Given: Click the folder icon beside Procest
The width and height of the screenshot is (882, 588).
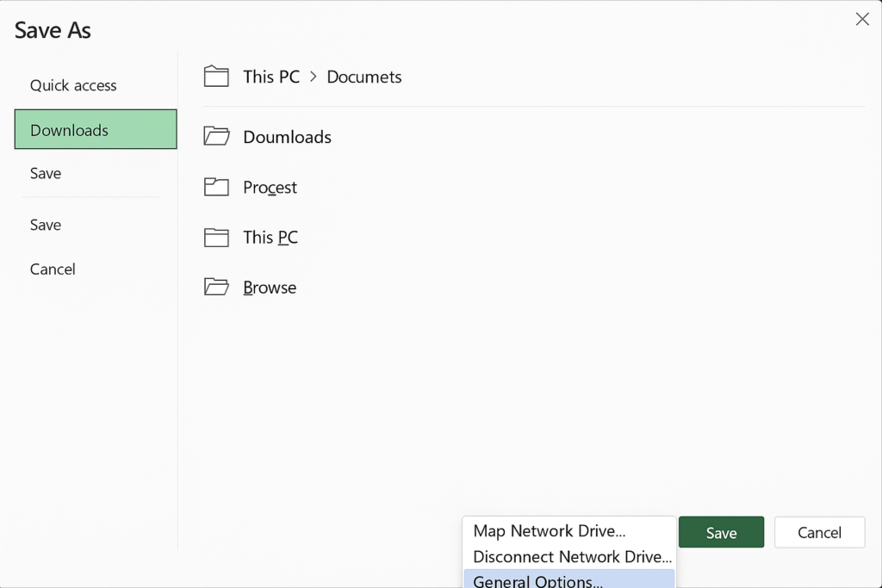Looking at the screenshot, I should pos(216,187).
